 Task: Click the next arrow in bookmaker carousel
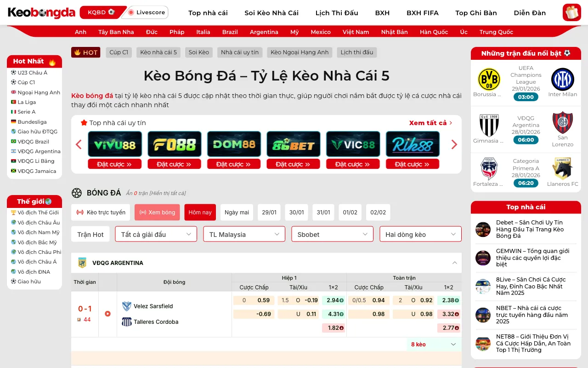click(x=454, y=144)
